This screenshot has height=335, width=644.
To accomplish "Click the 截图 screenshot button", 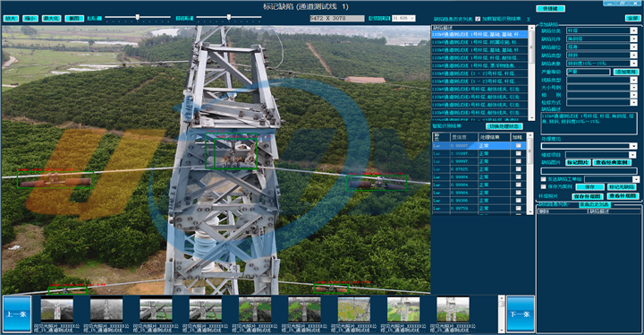I will [x=74, y=19].
